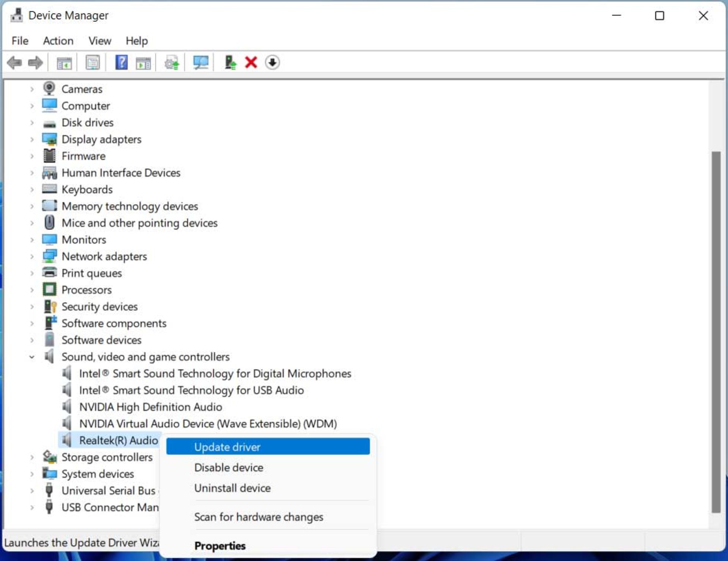
Task: Click the Display adapters icon
Action: coord(49,139)
